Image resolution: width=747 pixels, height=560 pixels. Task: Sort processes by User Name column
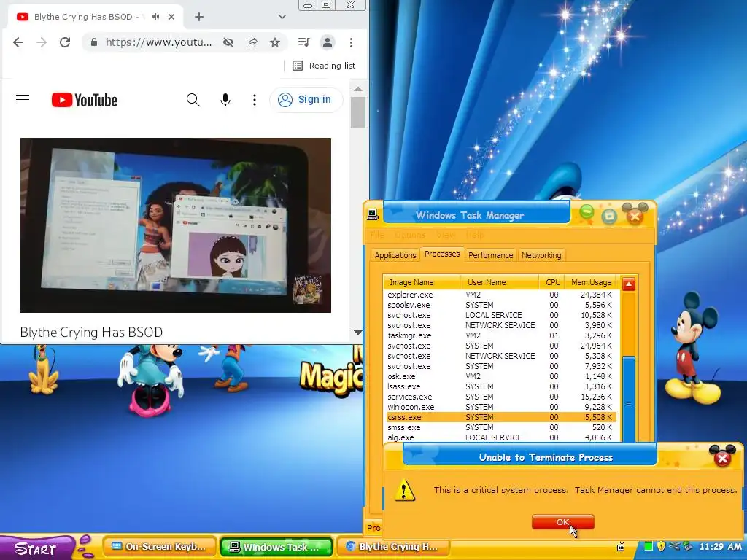(500, 282)
